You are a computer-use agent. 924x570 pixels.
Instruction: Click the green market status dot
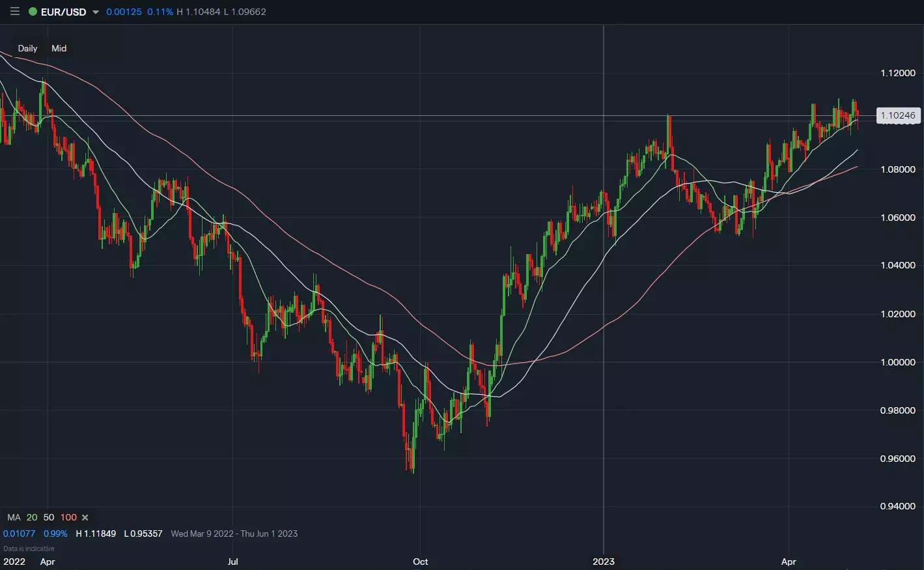click(33, 12)
